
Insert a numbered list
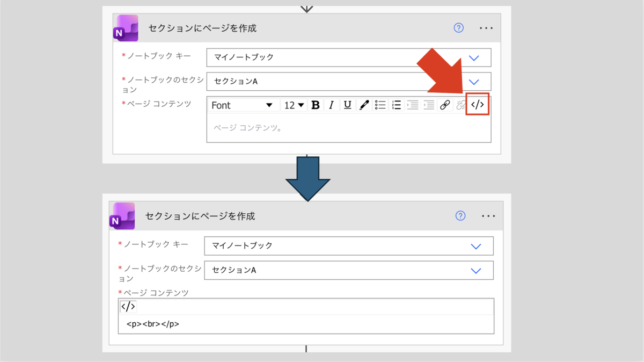396,105
